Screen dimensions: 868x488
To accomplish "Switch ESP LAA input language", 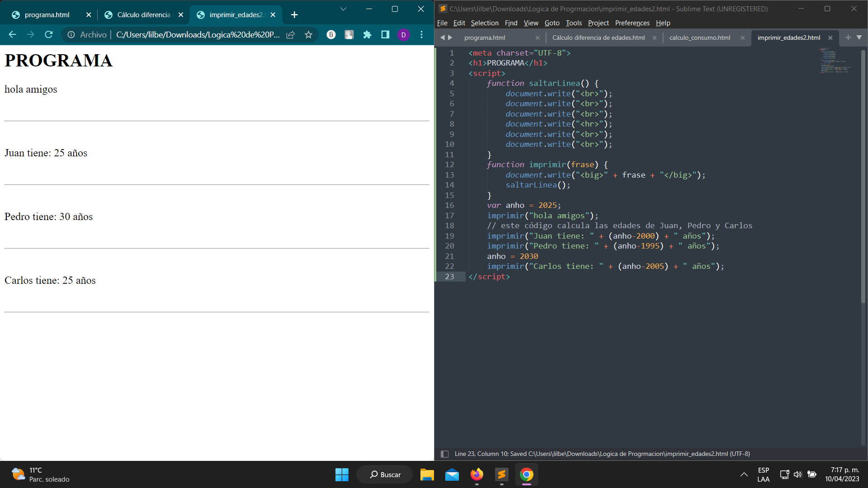I will coord(763,474).
